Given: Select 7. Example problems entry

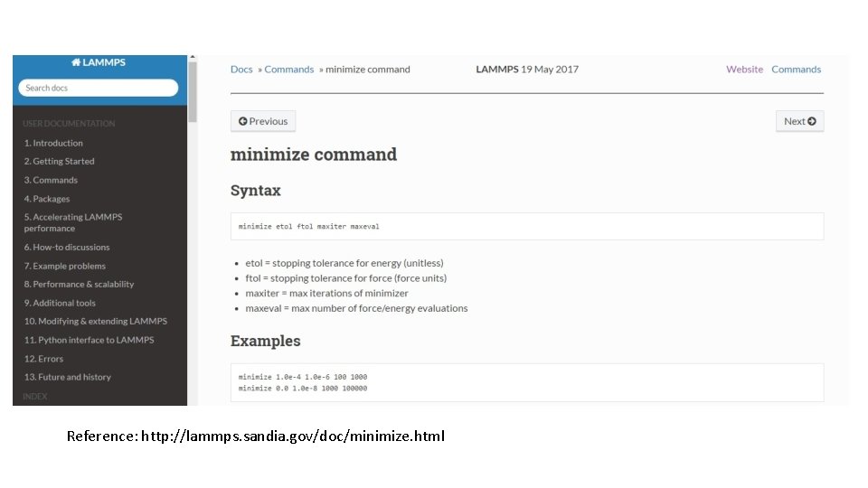Looking at the screenshot, I should tap(65, 266).
